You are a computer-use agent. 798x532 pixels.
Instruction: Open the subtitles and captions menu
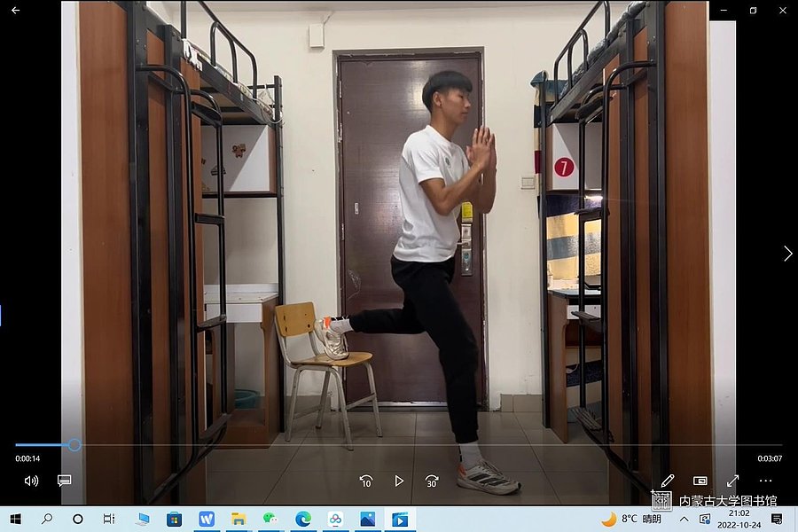[x=64, y=481]
